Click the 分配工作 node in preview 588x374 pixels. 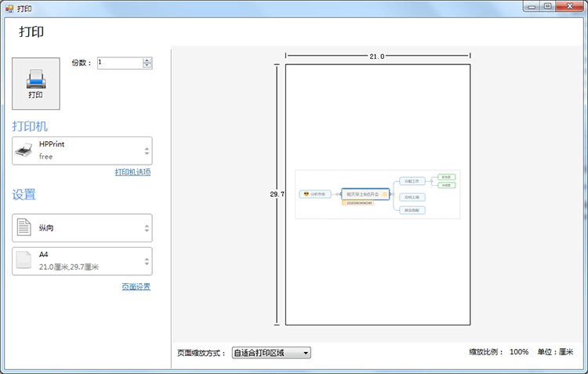(x=412, y=181)
